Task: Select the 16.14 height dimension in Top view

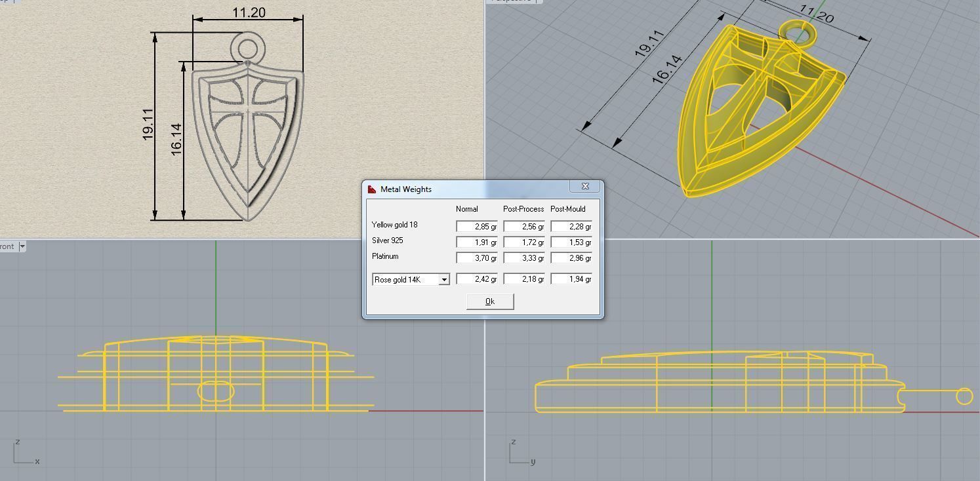Action: pyautogui.click(x=176, y=139)
